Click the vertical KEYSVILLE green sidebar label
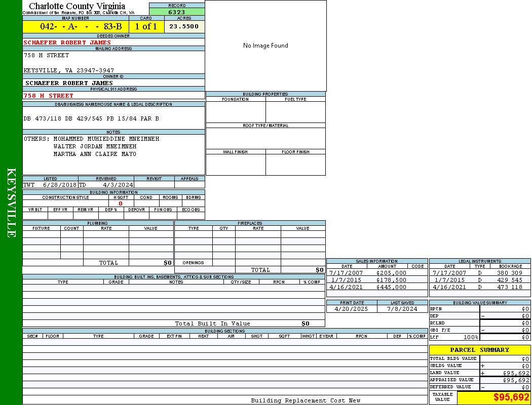Screen dimensions: 532x405 [x=11, y=202]
